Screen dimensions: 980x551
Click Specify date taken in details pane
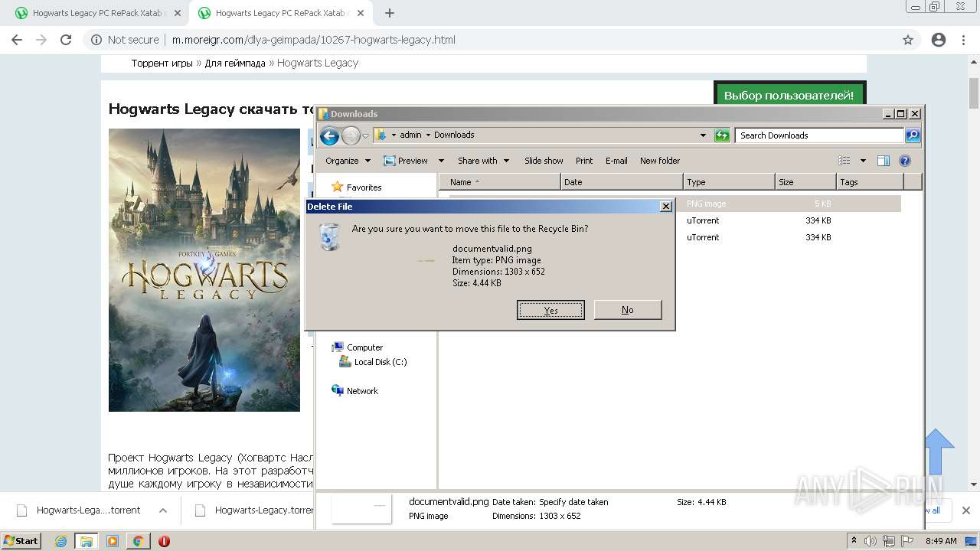coord(573,502)
